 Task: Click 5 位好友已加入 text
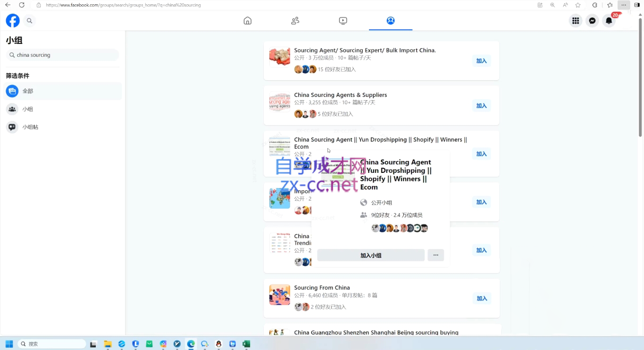[x=335, y=114]
